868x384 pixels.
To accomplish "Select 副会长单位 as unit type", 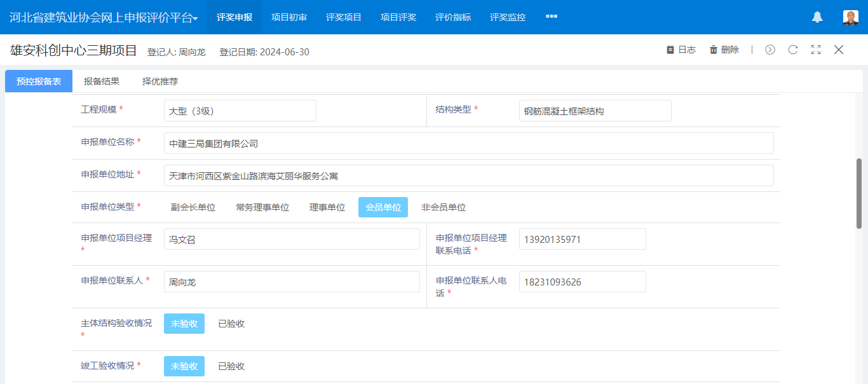I will [193, 207].
